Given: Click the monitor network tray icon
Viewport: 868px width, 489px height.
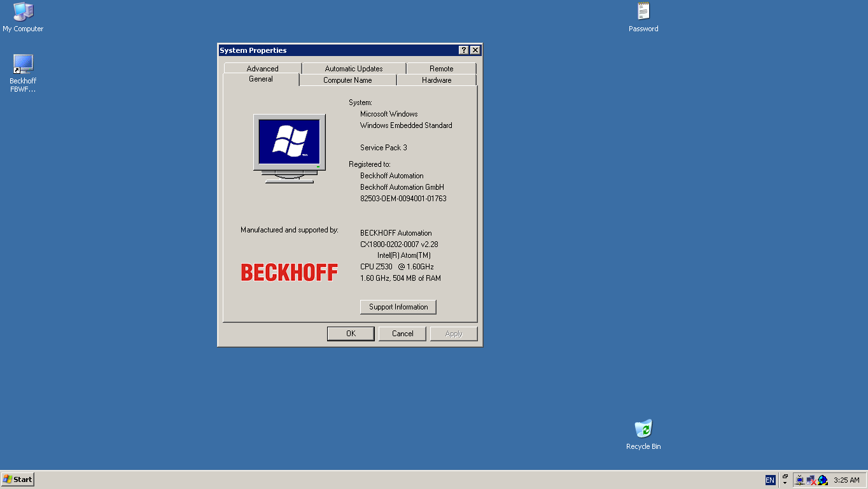Looking at the screenshot, I should 800,480.
